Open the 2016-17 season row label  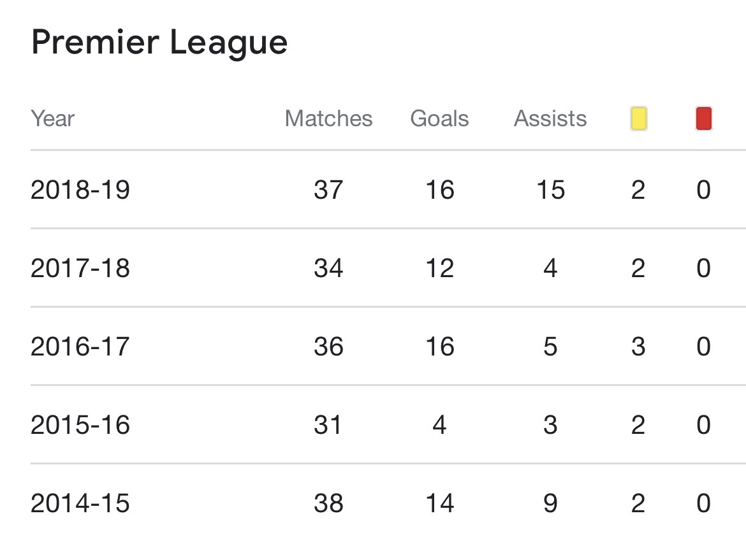pos(80,347)
